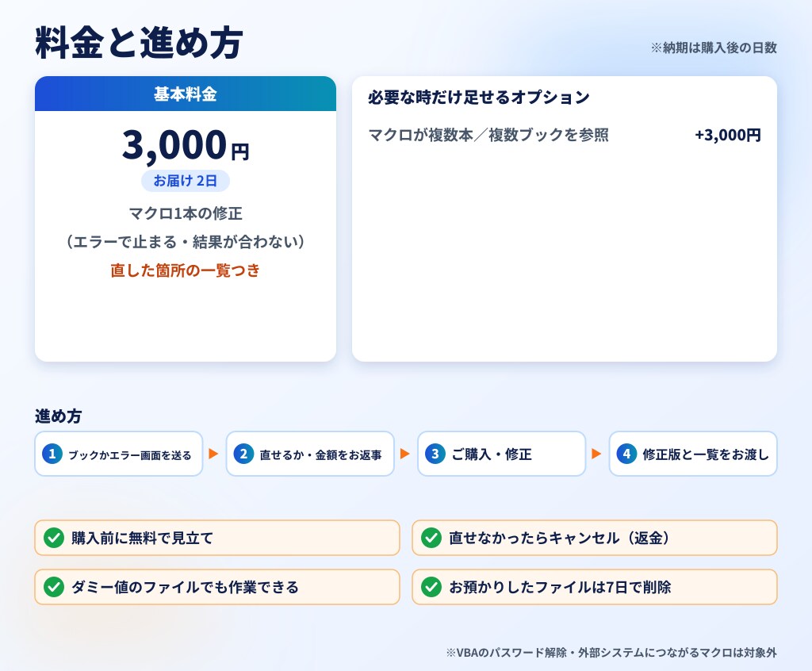
Task: Click orange arrow after ご購入・修正
Action: pos(596,454)
